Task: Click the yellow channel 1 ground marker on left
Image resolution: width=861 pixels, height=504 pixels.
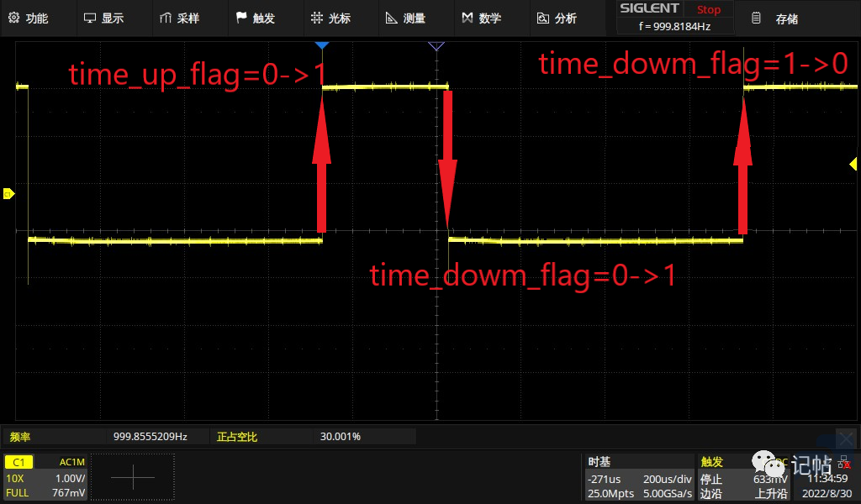Action: coord(9,194)
